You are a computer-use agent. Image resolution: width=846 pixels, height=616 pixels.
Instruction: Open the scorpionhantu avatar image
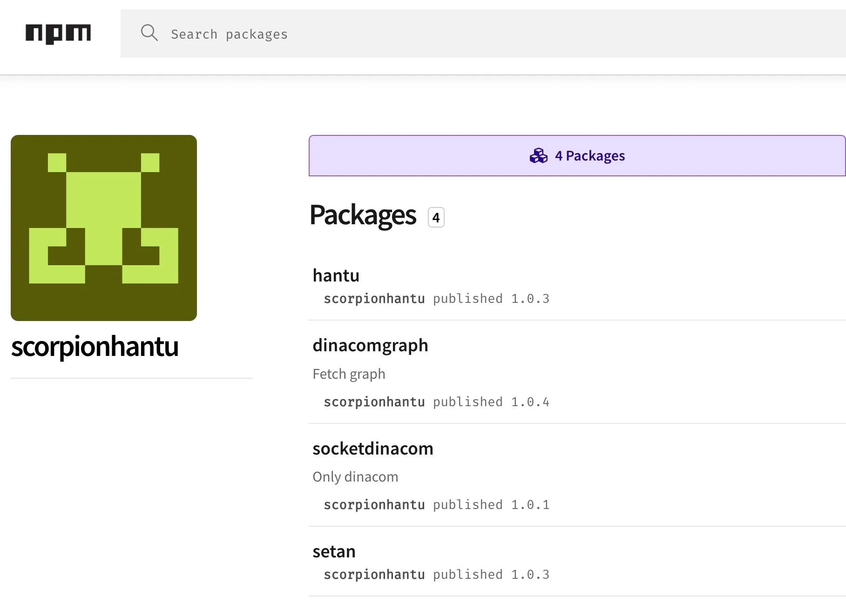tap(104, 228)
